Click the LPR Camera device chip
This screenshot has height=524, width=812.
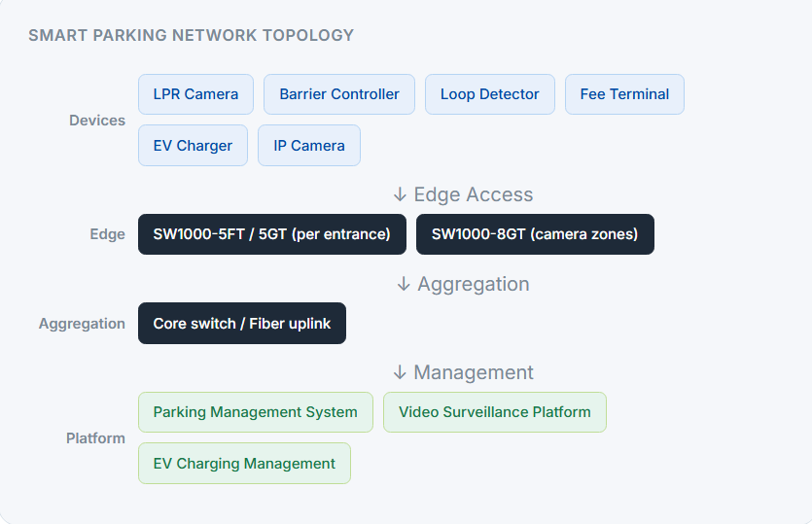click(x=195, y=94)
